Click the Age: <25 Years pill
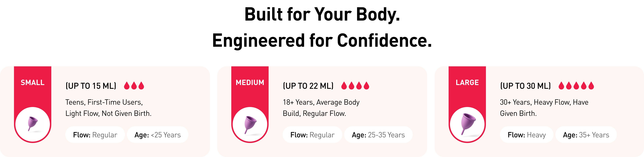The width and height of the screenshot is (644, 157). click(158, 135)
